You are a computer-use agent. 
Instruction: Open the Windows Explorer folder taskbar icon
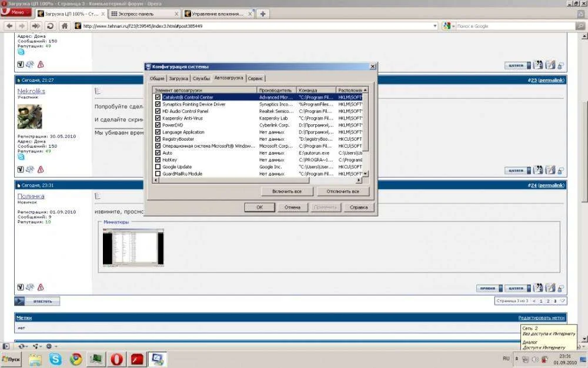(x=35, y=359)
